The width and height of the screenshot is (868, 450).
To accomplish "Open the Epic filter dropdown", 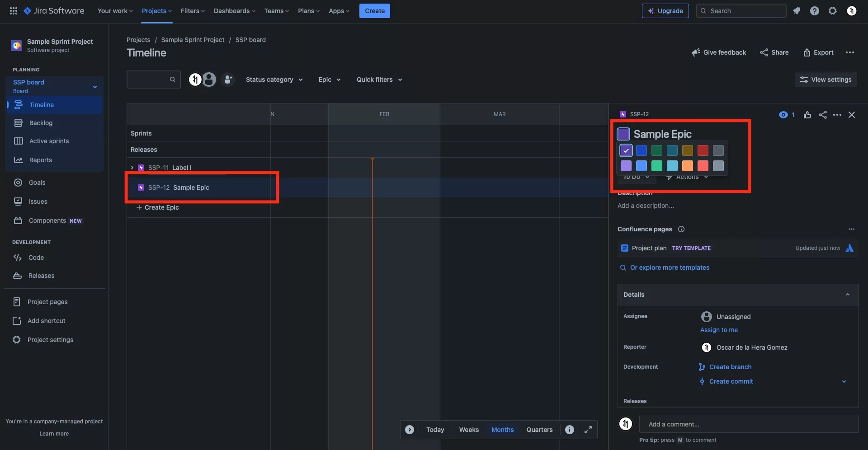I will tap(330, 80).
